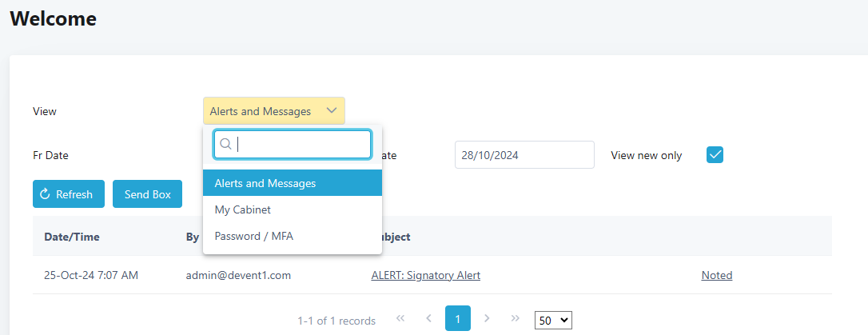The width and height of the screenshot is (868, 335).
Task: Go to next page of records
Action: [487, 318]
